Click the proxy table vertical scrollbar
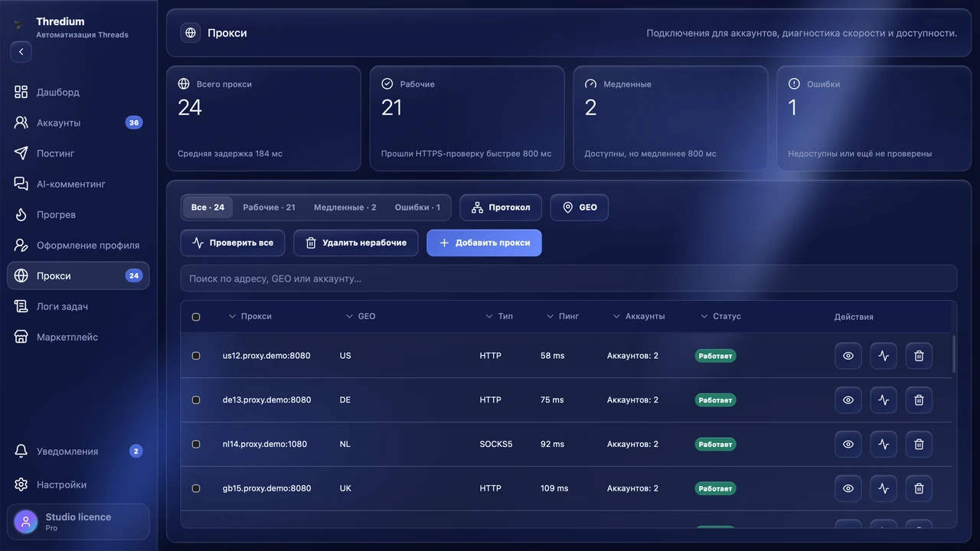The width and height of the screenshot is (980, 551). tap(954, 354)
